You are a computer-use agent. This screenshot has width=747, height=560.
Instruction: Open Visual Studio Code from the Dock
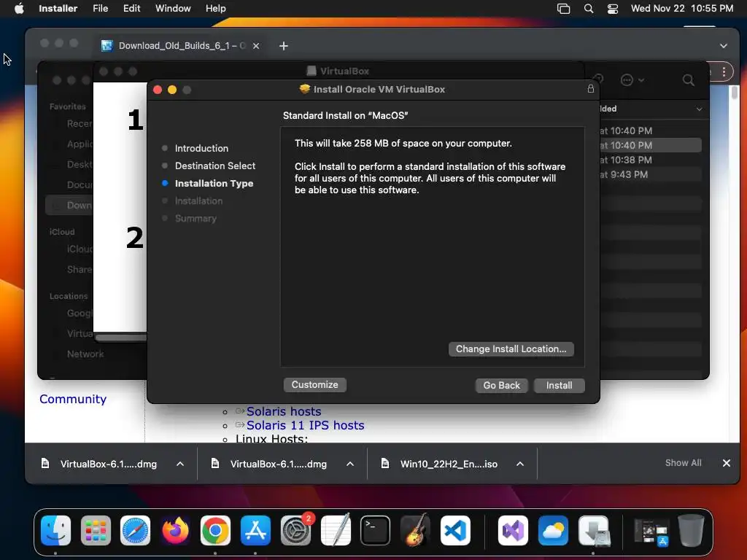pyautogui.click(x=455, y=530)
